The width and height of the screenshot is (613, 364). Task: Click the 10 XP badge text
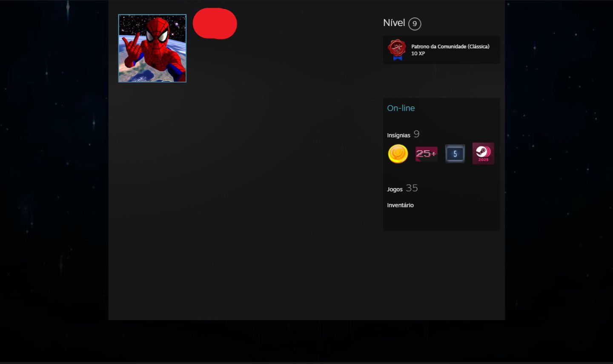418,54
